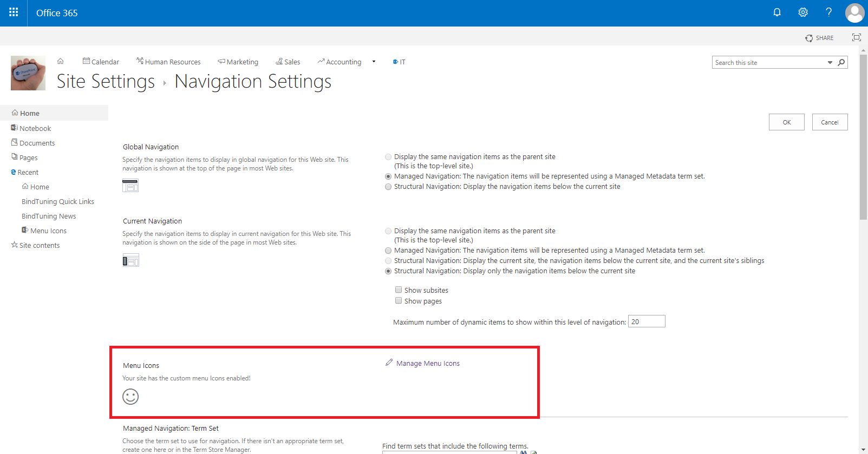This screenshot has width=868, height=454.
Task: Click the smiley face menu icons graphic
Action: point(130,397)
